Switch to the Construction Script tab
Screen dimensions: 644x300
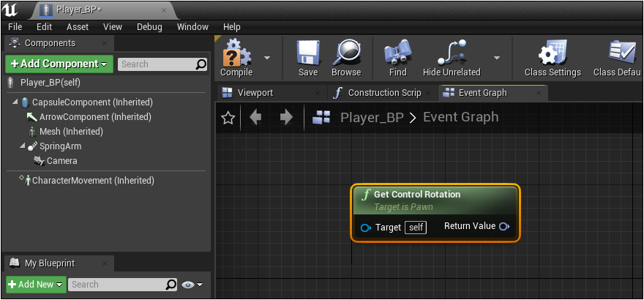pyautogui.click(x=384, y=93)
